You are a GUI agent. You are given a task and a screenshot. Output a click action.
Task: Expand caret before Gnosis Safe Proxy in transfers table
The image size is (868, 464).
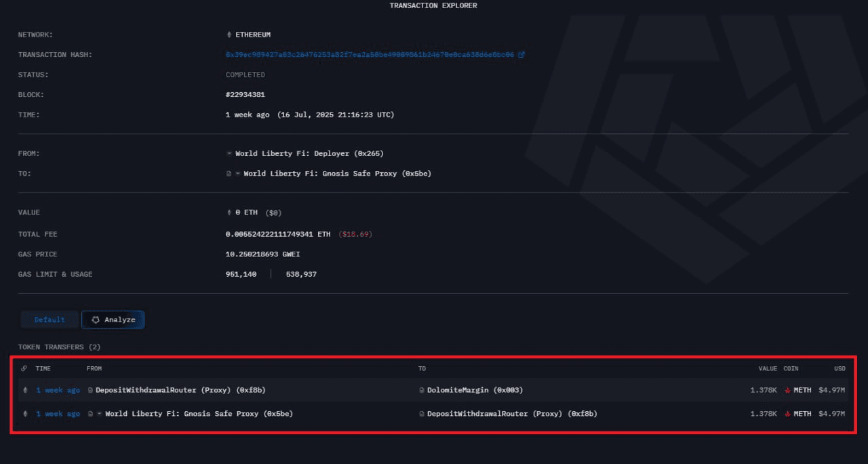click(100, 414)
